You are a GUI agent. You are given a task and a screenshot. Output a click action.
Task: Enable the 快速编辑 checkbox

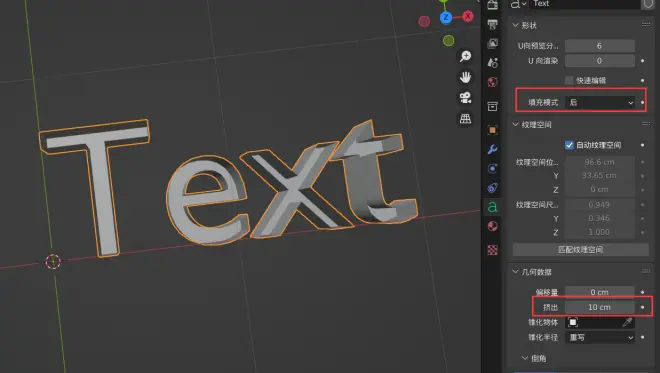pyautogui.click(x=569, y=80)
